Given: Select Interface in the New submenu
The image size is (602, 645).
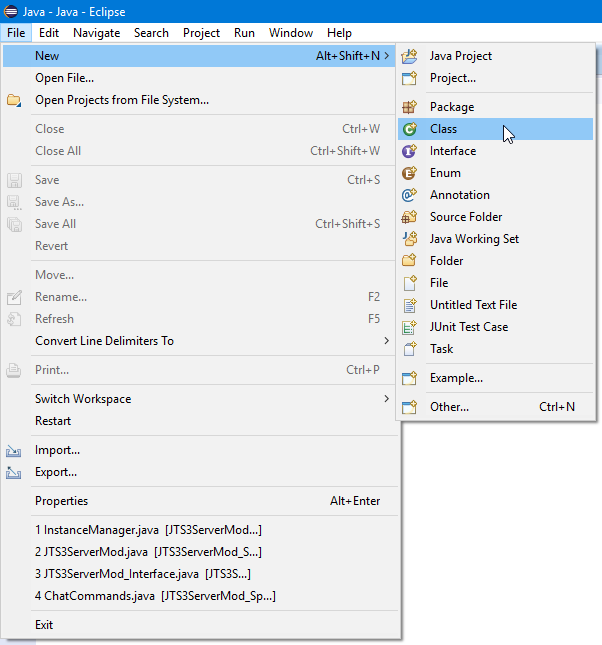Looking at the screenshot, I should tap(495, 151).
